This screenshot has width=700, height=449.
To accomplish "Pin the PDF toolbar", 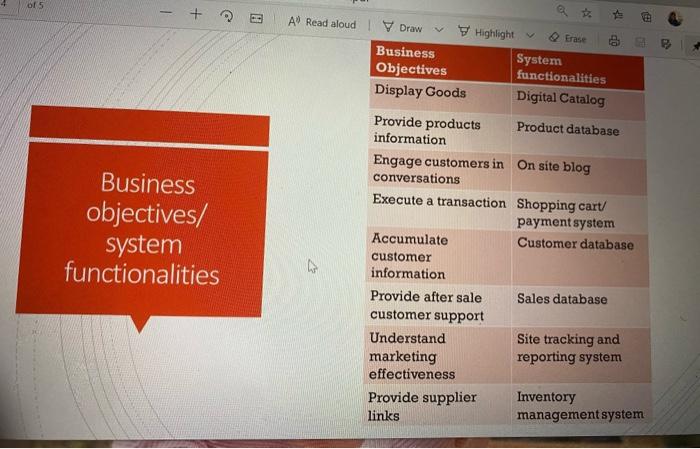I will tap(696, 46).
